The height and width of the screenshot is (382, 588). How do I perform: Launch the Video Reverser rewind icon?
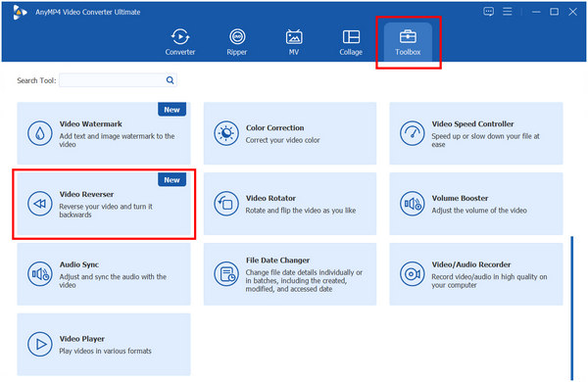40,204
